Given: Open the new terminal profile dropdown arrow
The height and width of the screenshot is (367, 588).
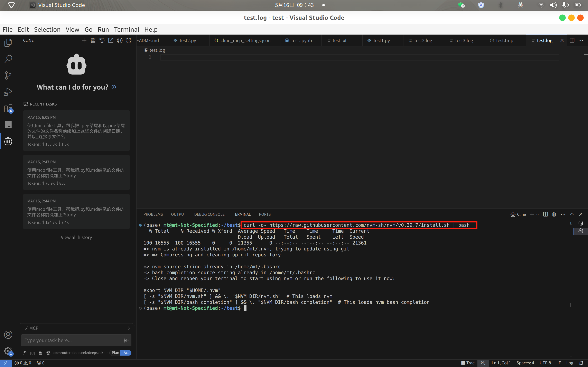Looking at the screenshot, I should click(538, 214).
